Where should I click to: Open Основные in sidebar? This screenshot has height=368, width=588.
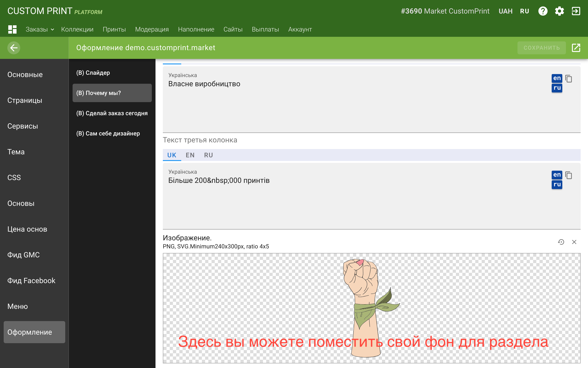tap(34, 75)
